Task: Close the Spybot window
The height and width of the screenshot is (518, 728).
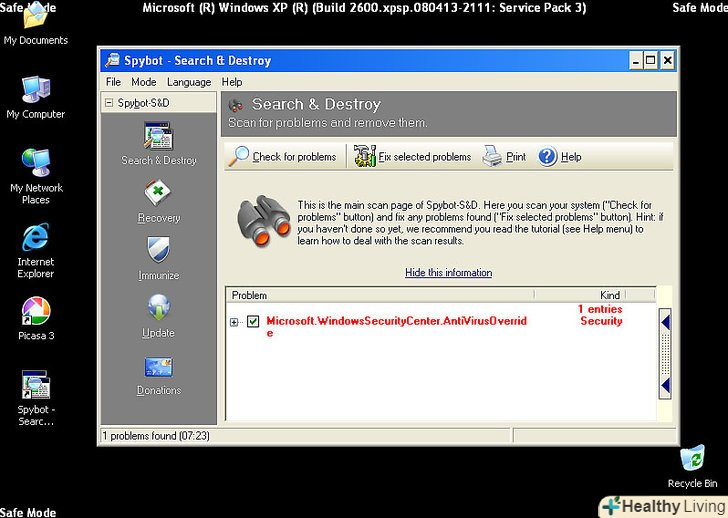Action: point(667,60)
